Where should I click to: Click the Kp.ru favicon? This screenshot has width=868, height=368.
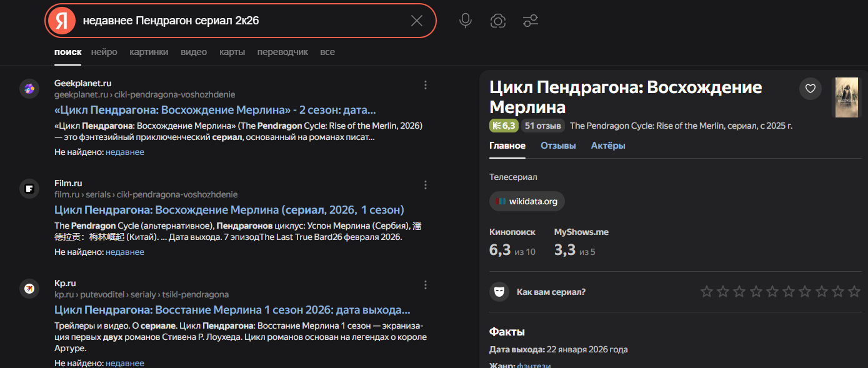pos(29,289)
